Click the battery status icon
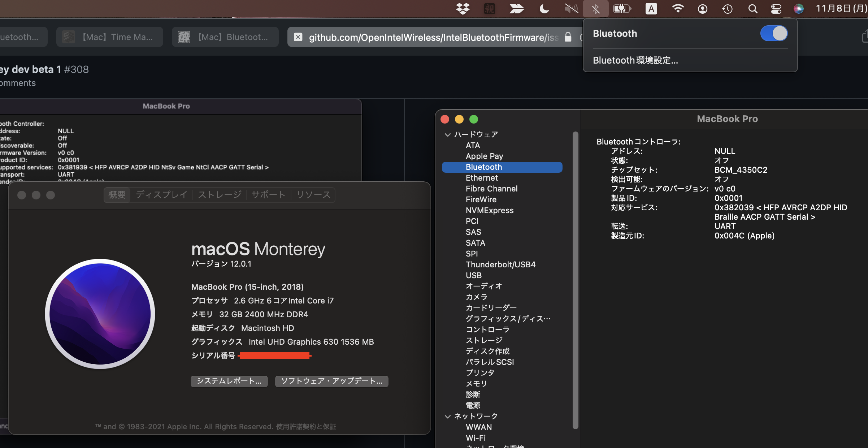This screenshot has width=868, height=448. [622, 9]
